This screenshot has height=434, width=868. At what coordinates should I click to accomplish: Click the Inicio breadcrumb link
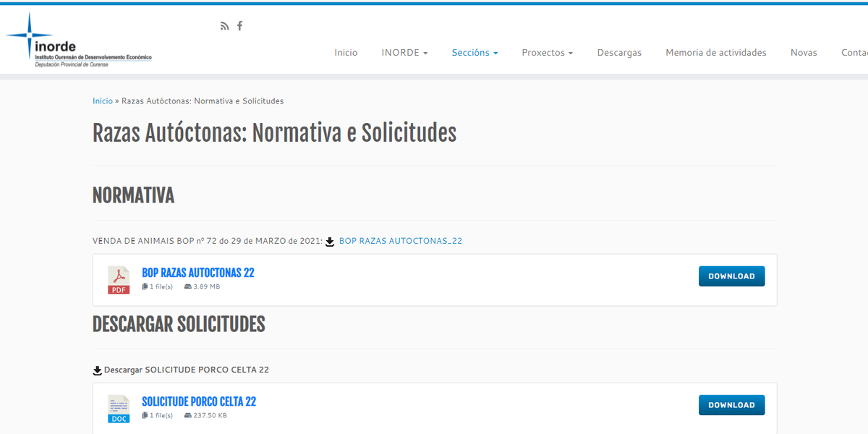coord(103,101)
